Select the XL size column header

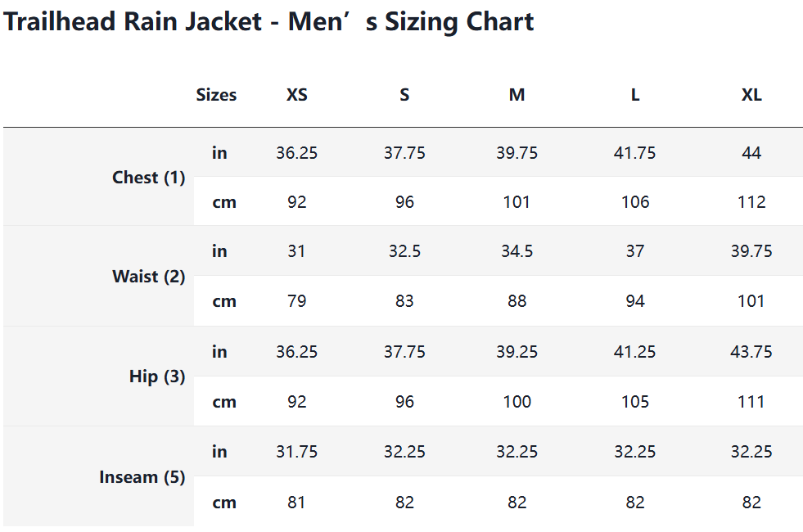point(751,95)
